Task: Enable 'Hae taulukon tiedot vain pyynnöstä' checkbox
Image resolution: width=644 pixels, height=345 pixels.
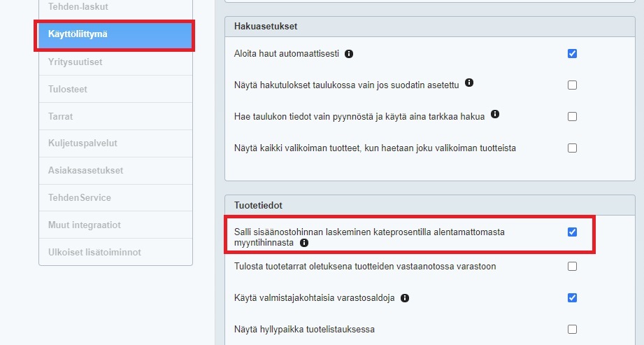Action: pos(572,116)
